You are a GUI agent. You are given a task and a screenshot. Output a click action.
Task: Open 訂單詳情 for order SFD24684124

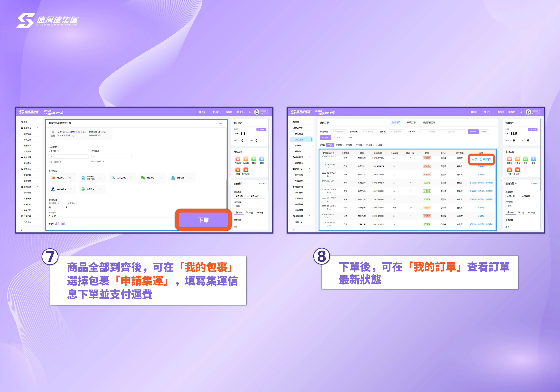click(481, 166)
